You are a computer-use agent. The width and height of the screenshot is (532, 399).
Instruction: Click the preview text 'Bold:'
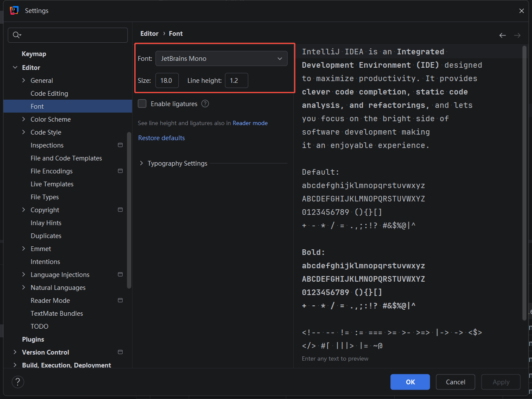[314, 252]
